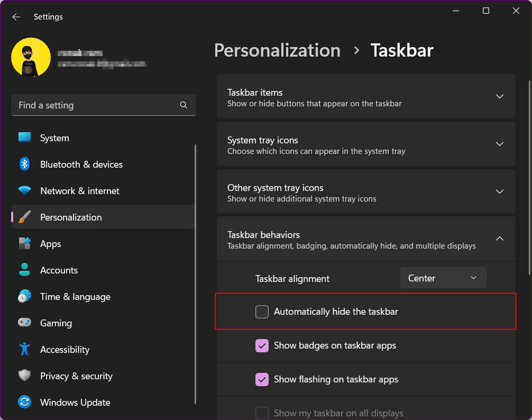Click the Taskbar breadcrumb title
The image size is (532, 420).
pyautogui.click(x=402, y=51)
